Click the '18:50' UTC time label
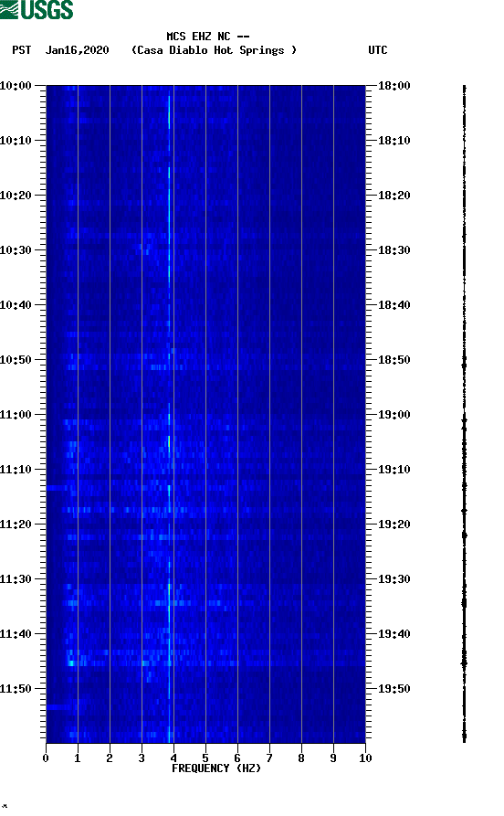The width and height of the screenshot is (504, 816). 394,360
